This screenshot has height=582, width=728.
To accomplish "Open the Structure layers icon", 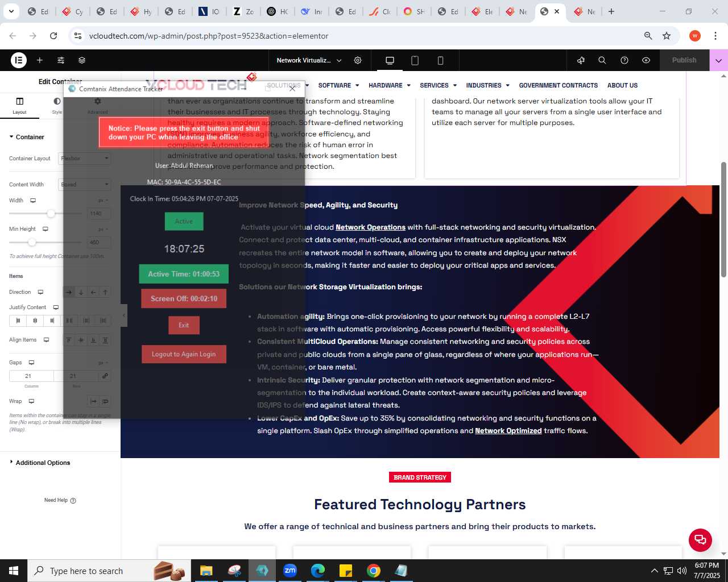I will click(82, 60).
